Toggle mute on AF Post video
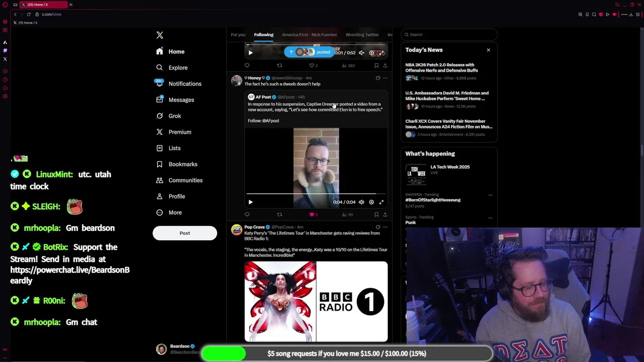 pyautogui.click(x=361, y=202)
